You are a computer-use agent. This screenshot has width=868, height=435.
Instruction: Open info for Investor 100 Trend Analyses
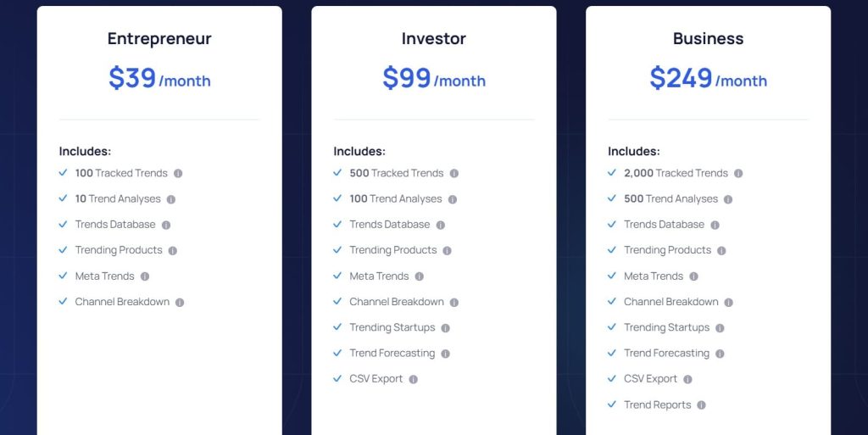point(453,199)
